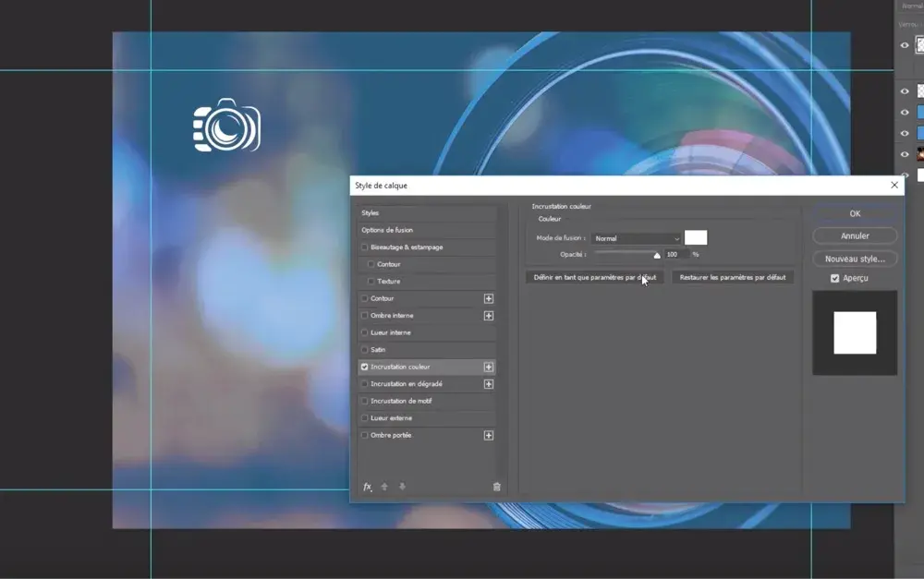Hide the topmost layer using its eye icon
The image size is (924, 579).
(905, 45)
